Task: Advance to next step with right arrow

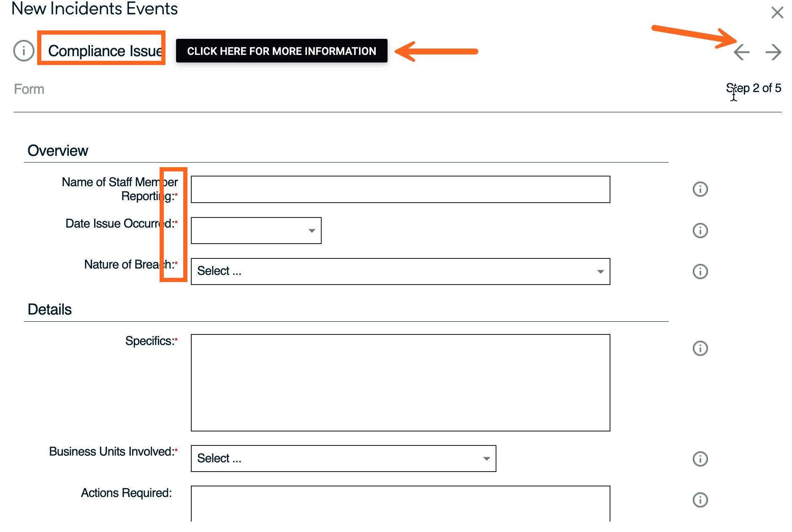Action: (x=773, y=52)
